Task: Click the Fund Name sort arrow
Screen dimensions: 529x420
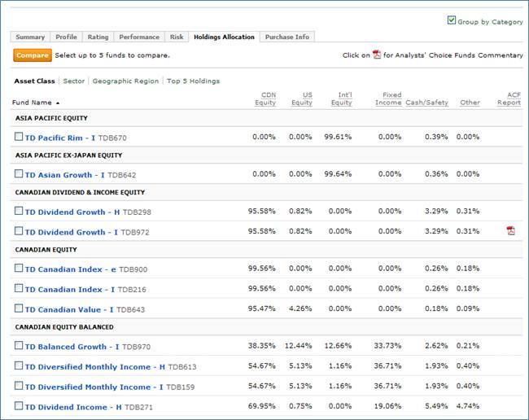Action: [x=58, y=103]
